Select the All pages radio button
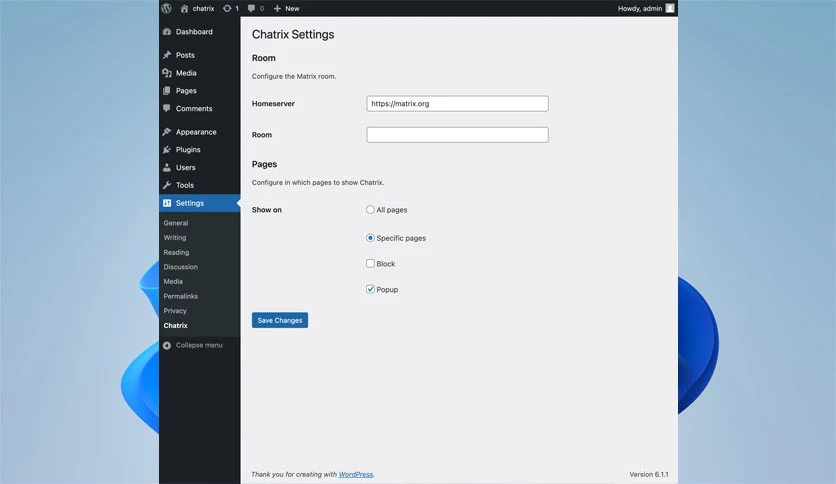Image resolution: width=836 pixels, height=484 pixels. point(370,209)
